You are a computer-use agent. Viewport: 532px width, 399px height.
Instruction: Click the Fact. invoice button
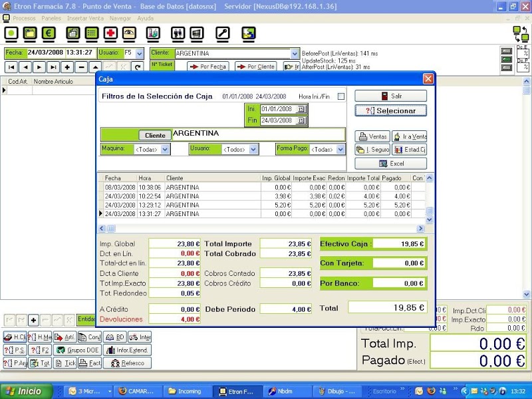90,363
